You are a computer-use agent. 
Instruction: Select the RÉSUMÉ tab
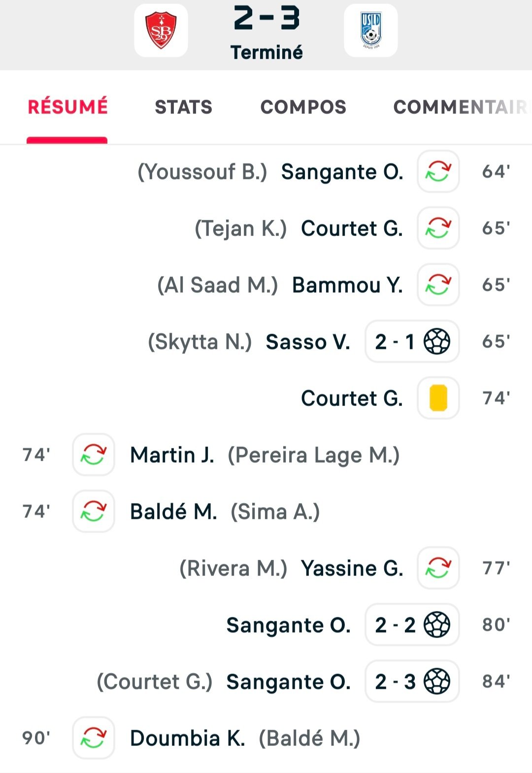point(67,107)
